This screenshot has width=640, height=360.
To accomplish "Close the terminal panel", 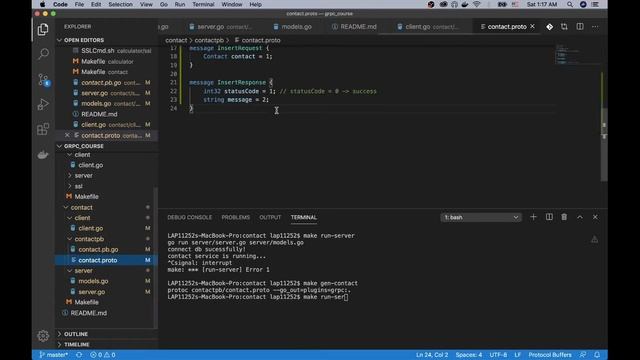I will tap(595, 217).
